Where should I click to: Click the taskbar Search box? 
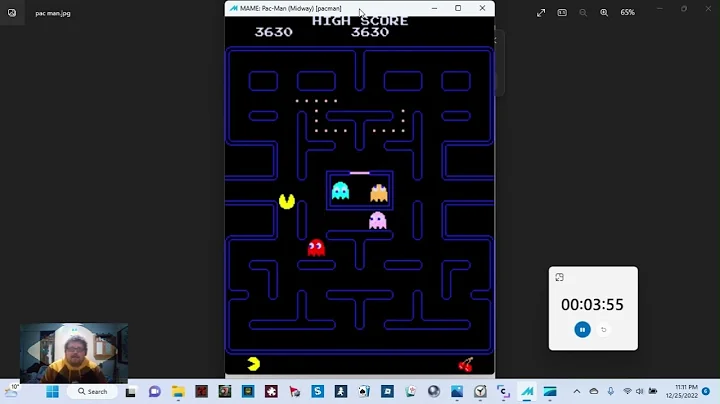[93, 392]
